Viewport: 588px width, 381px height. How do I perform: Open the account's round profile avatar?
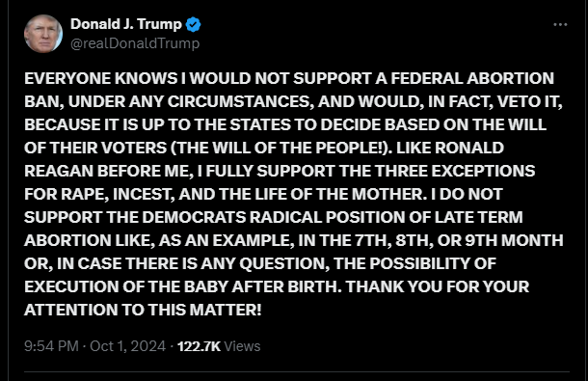(x=43, y=34)
